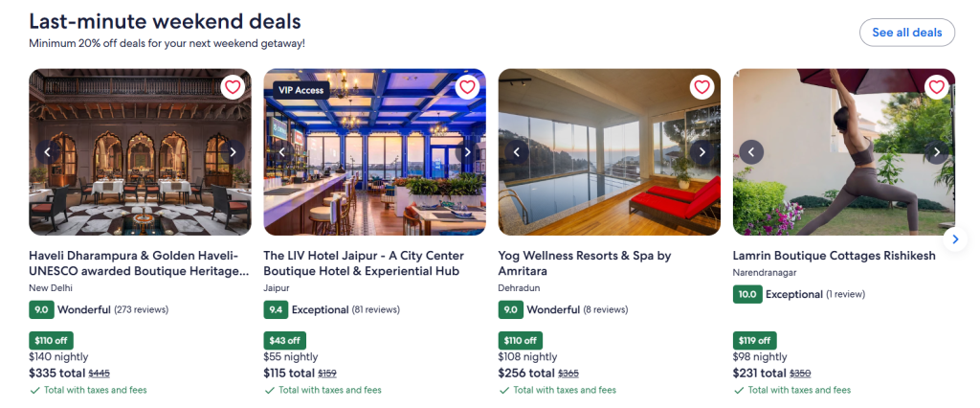Toggle heart on Yog Wellness Resorts card
This screenshot has width=980, height=408.
coord(702,87)
